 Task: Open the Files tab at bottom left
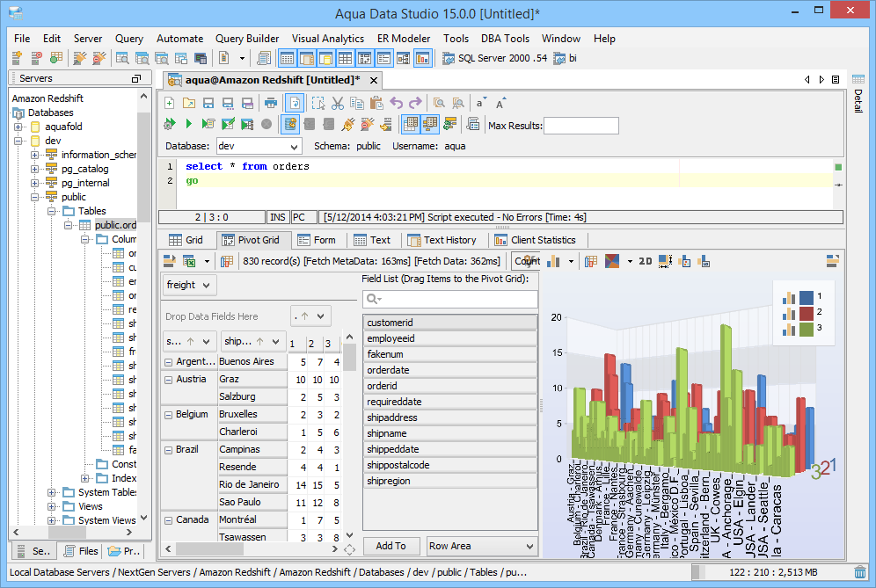(81, 551)
